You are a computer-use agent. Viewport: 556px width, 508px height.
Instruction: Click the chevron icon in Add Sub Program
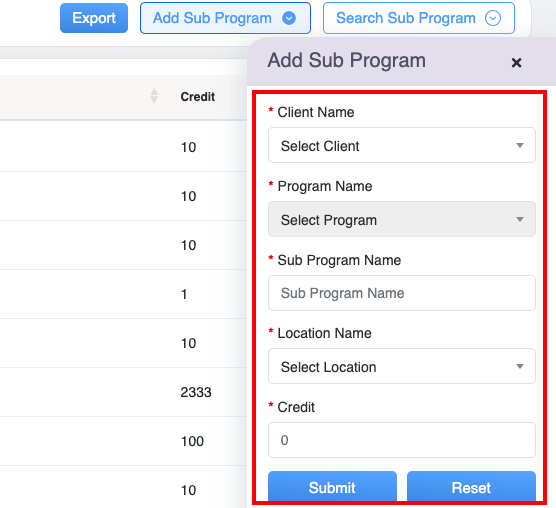[x=289, y=18]
